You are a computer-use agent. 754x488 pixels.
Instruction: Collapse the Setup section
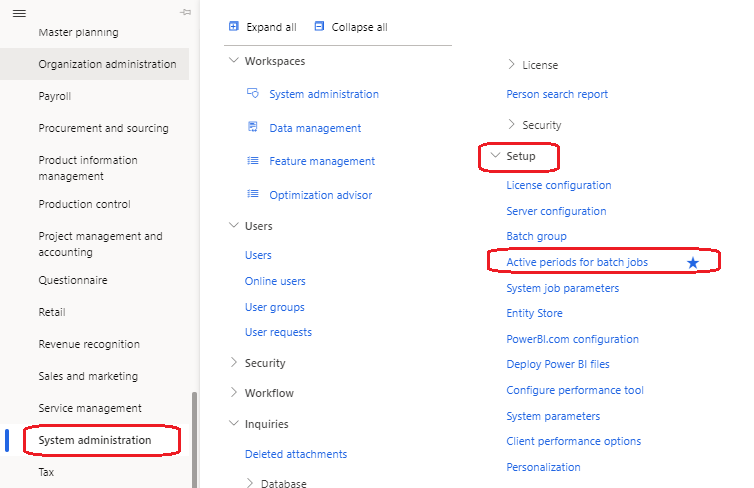[495, 156]
